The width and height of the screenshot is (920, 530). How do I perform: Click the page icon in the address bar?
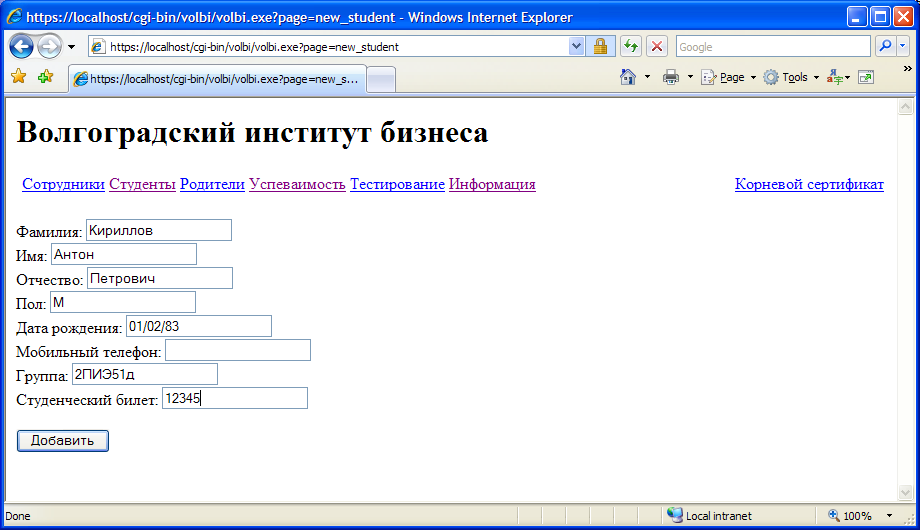tap(99, 46)
